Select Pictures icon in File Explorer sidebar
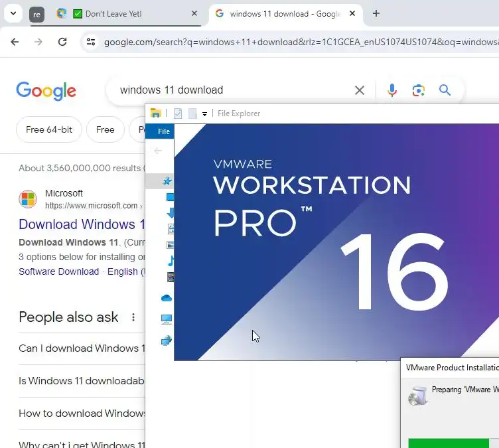 (171, 244)
